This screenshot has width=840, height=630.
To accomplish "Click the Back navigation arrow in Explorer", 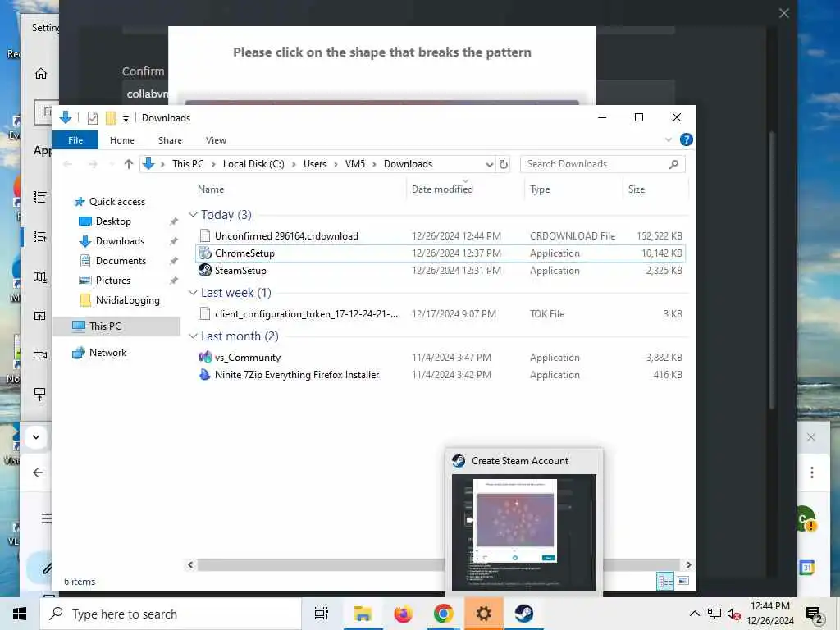I will [x=67, y=164].
